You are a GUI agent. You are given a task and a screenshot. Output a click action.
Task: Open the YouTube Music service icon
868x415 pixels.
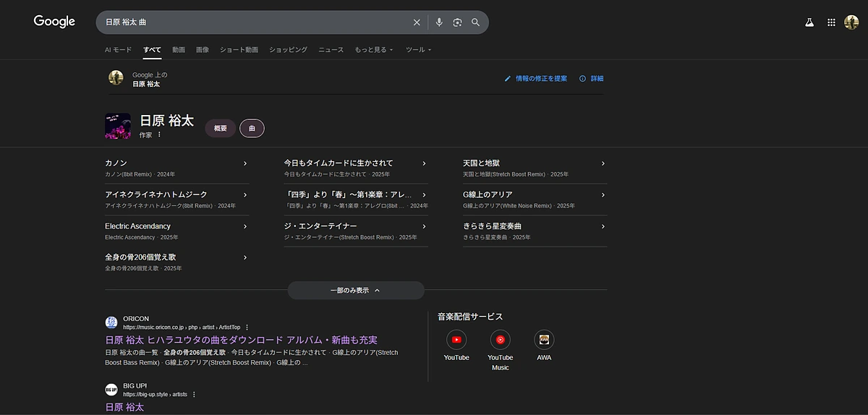pyautogui.click(x=500, y=340)
